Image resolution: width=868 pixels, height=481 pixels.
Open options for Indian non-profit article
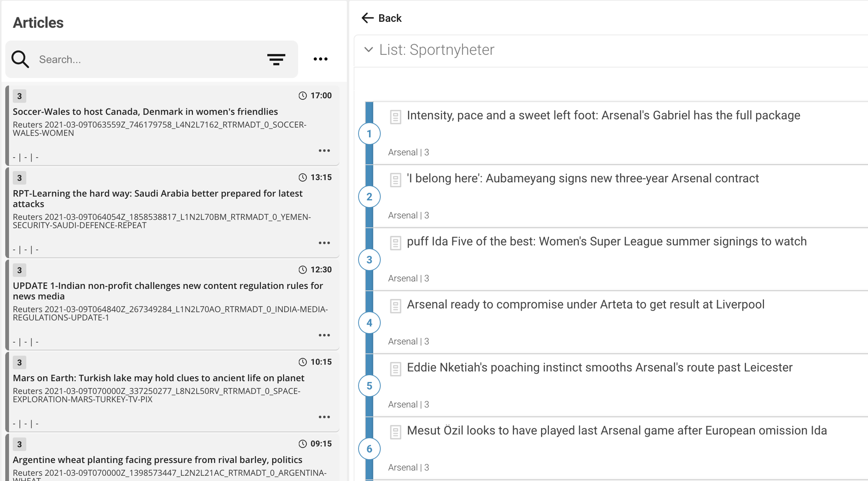tap(324, 335)
